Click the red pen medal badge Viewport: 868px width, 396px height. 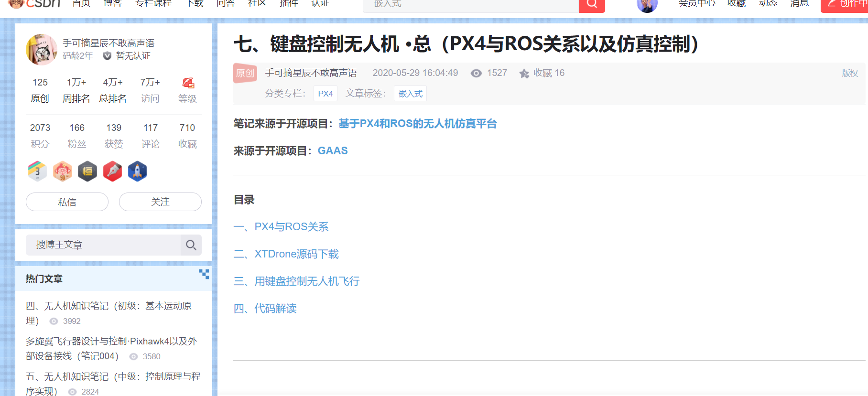[112, 171]
